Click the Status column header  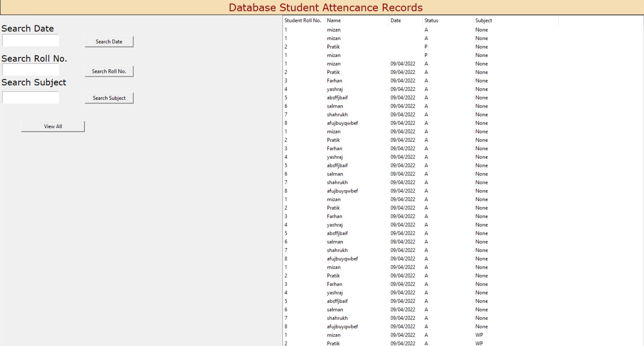point(447,20)
